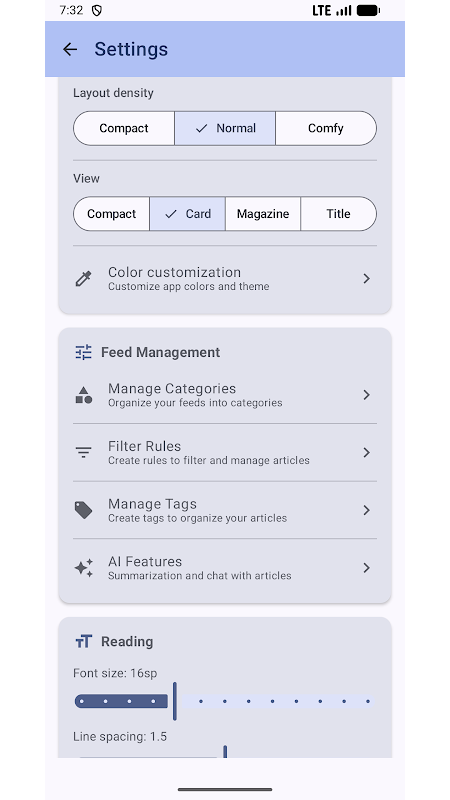Click the Manage Tags label icon
The height and width of the screenshot is (800, 450).
coord(83,510)
